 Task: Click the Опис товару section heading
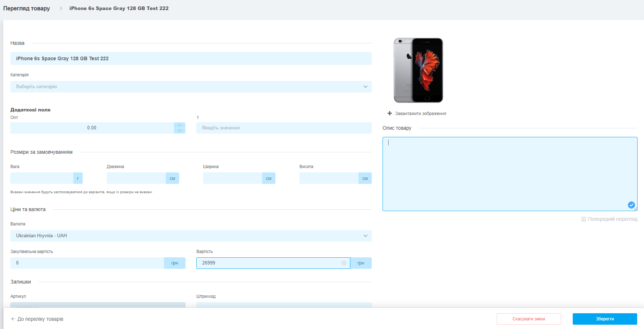pos(397,128)
